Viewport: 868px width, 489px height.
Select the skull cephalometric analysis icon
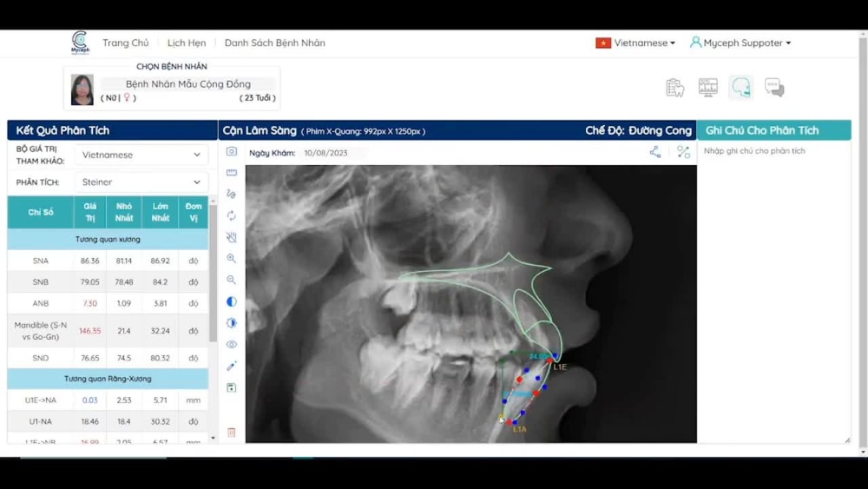click(x=740, y=88)
